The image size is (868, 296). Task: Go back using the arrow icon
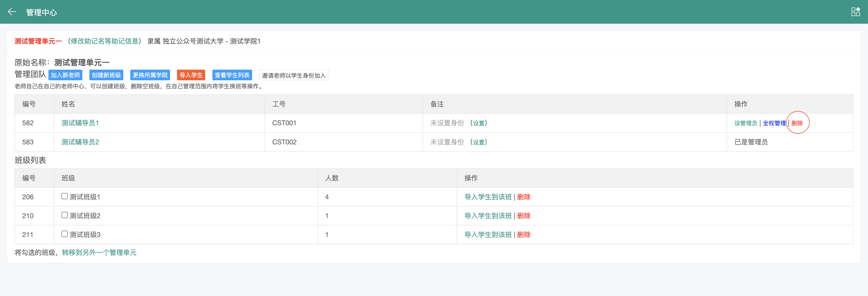click(x=12, y=12)
